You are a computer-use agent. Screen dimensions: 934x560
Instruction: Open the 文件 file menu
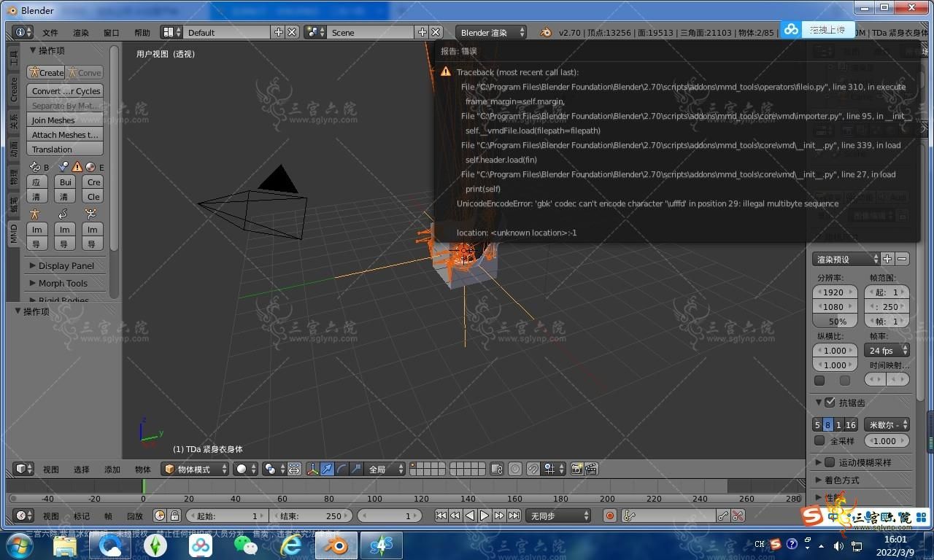tap(50, 33)
